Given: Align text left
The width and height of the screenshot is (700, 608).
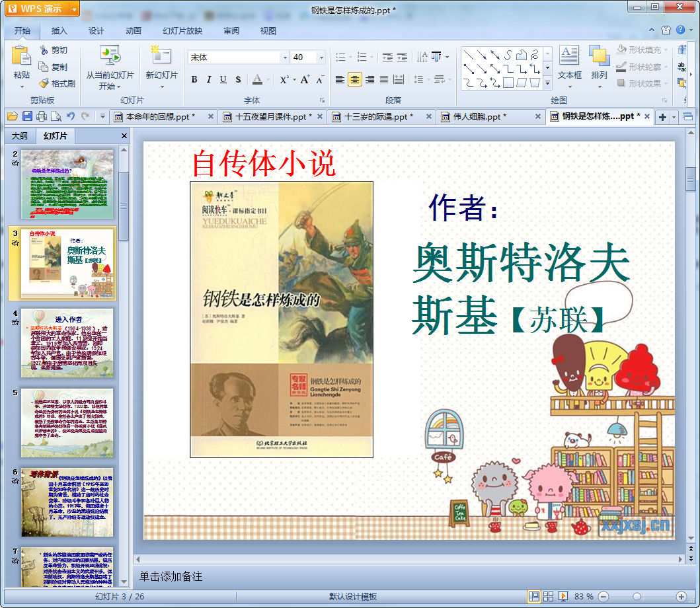Looking at the screenshot, I should point(340,79).
